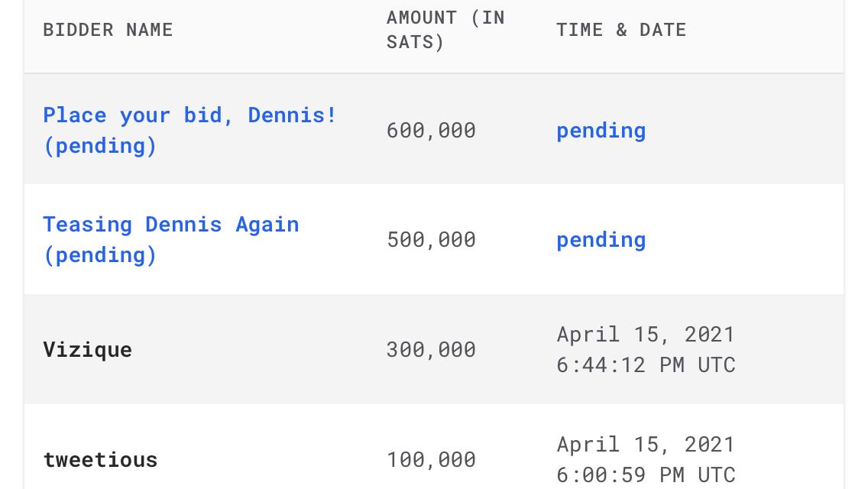This screenshot has height=489, width=868.
Task: Click the pending status for the 500,000 bid
Action: [601, 240]
